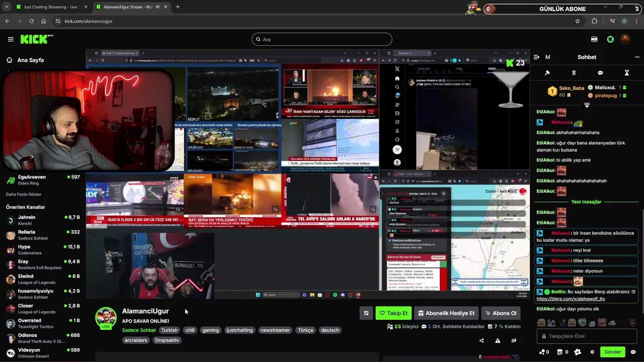Click Abone Ol subscribe button
The height and width of the screenshot is (362, 644).
(x=501, y=313)
